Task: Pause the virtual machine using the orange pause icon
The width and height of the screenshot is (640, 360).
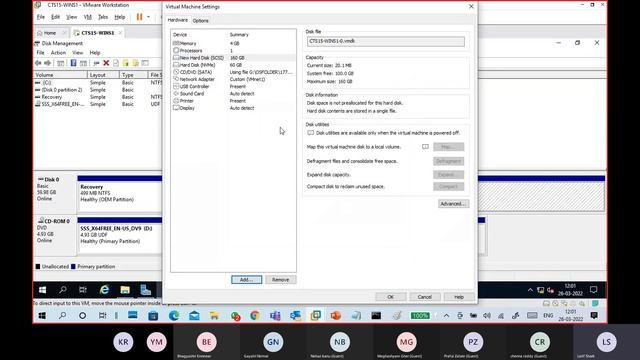Action: 139,17
